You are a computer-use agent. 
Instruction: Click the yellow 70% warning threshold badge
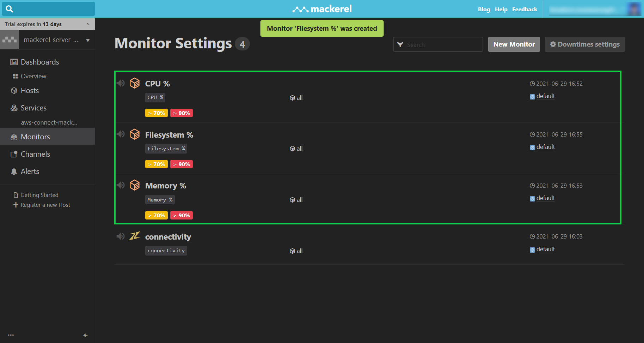tap(156, 113)
